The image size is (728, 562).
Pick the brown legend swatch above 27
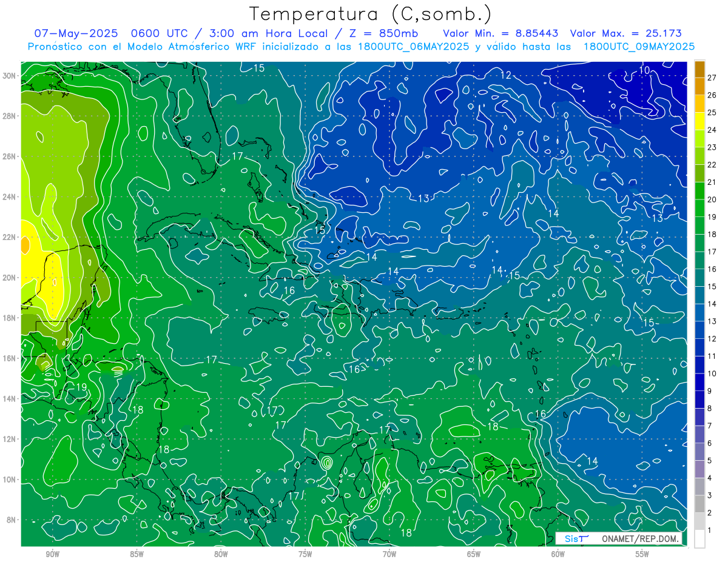[x=699, y=69]
